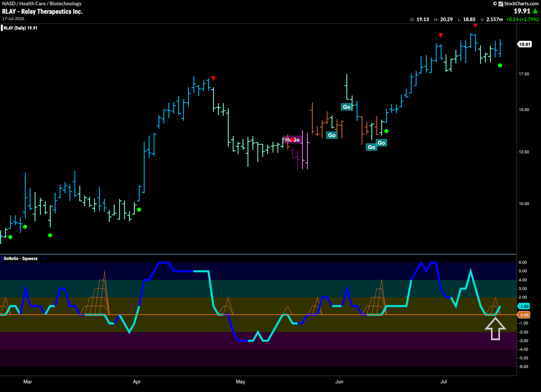Click the low value 18.85
The image size is (541, 392).
pos(469,19)
